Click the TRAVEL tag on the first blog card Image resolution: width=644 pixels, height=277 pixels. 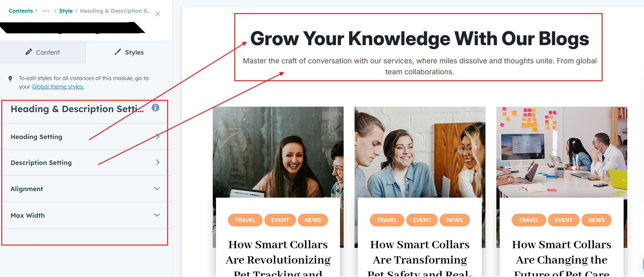tap(245, 220)
